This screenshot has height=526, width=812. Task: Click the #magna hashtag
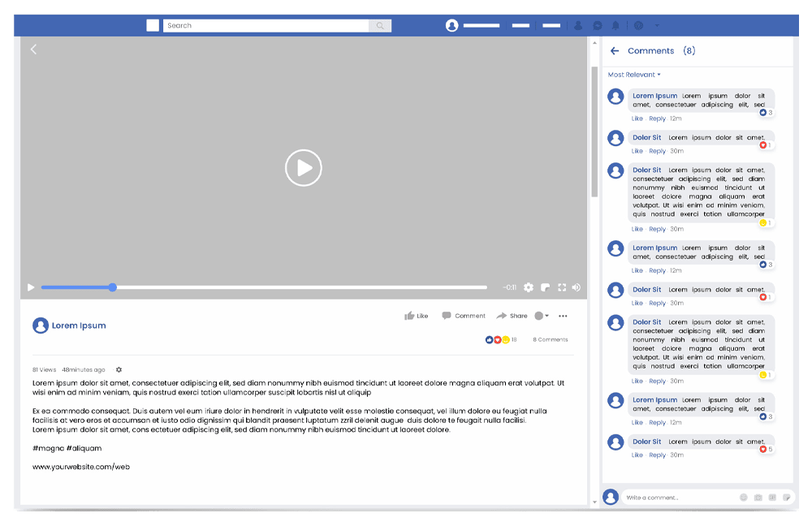49,448
